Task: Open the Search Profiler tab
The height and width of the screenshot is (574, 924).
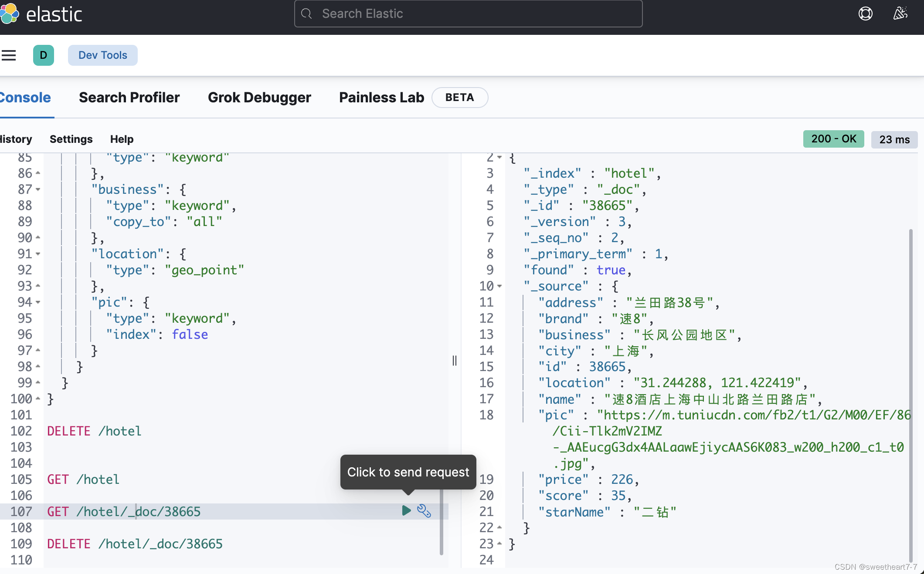Action: [129, 97]
